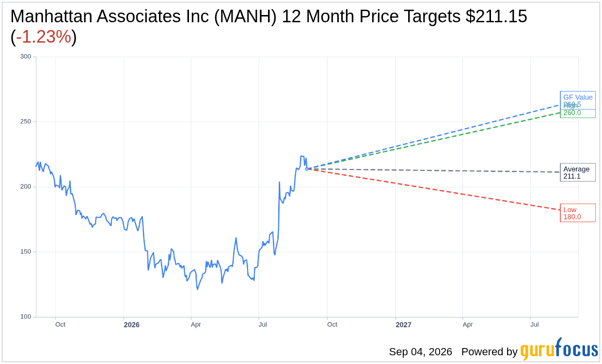602x364 pixels.
Task: Select the Low 180.0 target label
Action: [578, 213]
